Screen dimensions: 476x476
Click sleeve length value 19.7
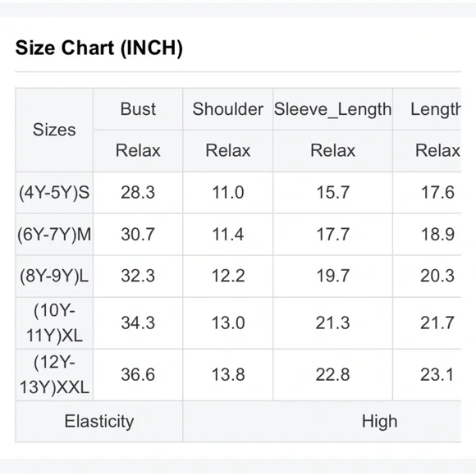click(x=332, y=276)
